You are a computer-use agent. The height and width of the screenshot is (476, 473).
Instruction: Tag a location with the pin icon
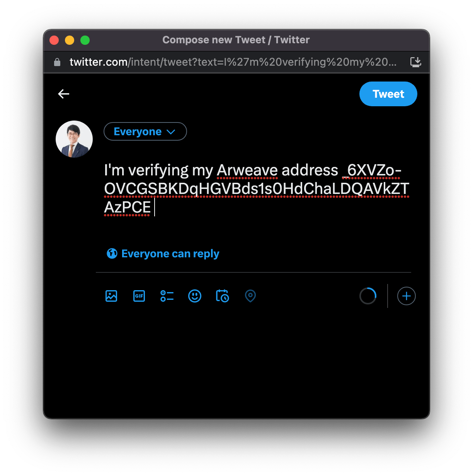(x=250, y=296)
